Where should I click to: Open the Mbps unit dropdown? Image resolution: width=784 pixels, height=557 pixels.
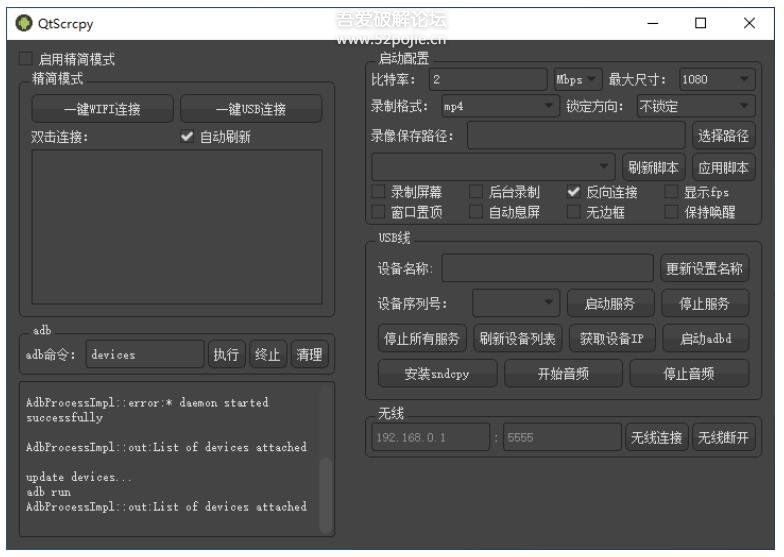click(577, 79)
